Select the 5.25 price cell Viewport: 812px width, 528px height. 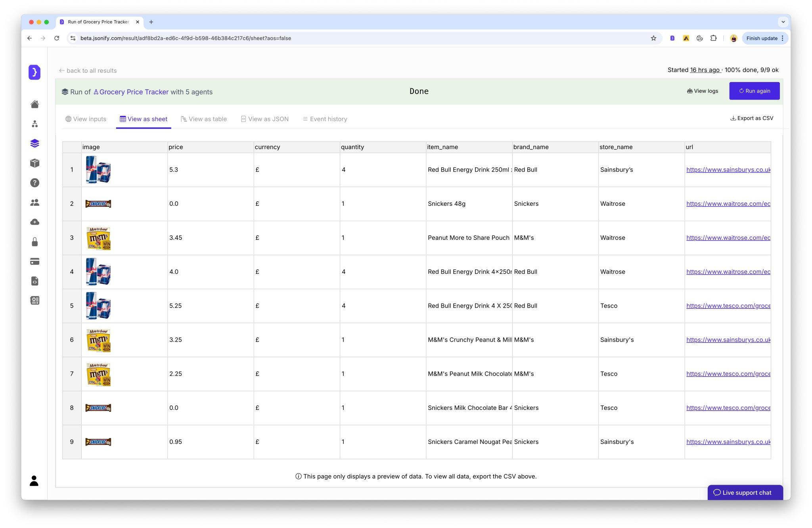coord(211,306)
